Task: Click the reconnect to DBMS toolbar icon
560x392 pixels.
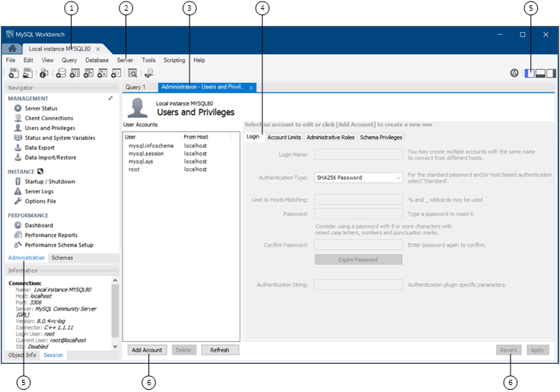Action: click(148, 73)
